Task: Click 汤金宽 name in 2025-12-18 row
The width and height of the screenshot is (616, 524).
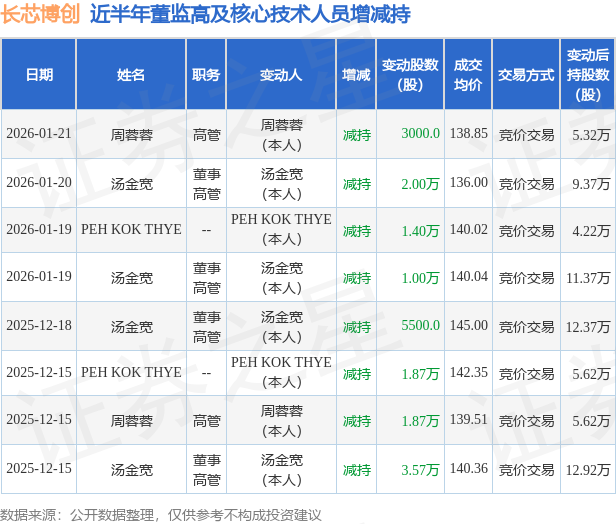Action: 132,327
